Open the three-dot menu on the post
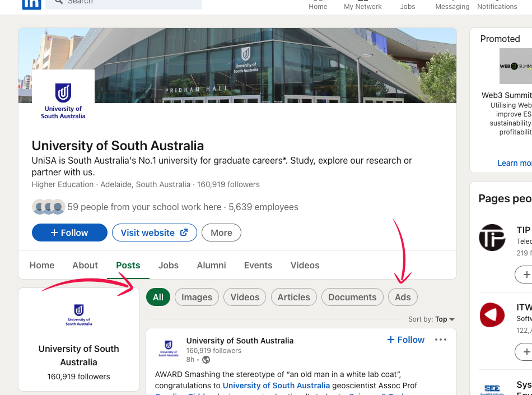This screenshot has width=532, height=395. pos(441,340)
